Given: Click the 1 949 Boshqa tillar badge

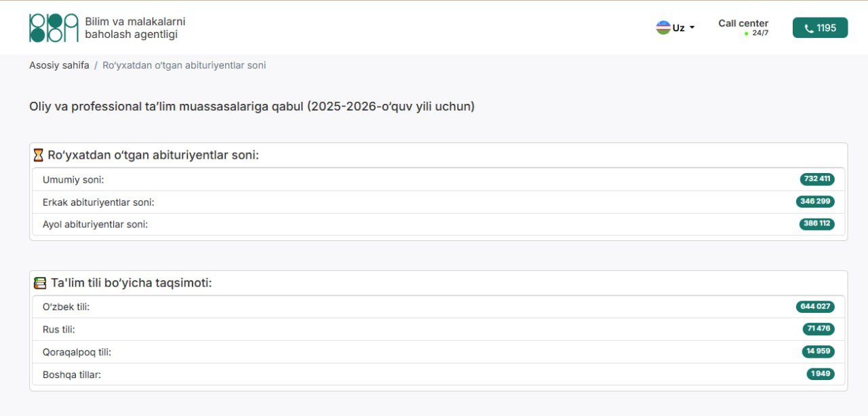Looking at the screenshot, I should click(x=821, y=374).
